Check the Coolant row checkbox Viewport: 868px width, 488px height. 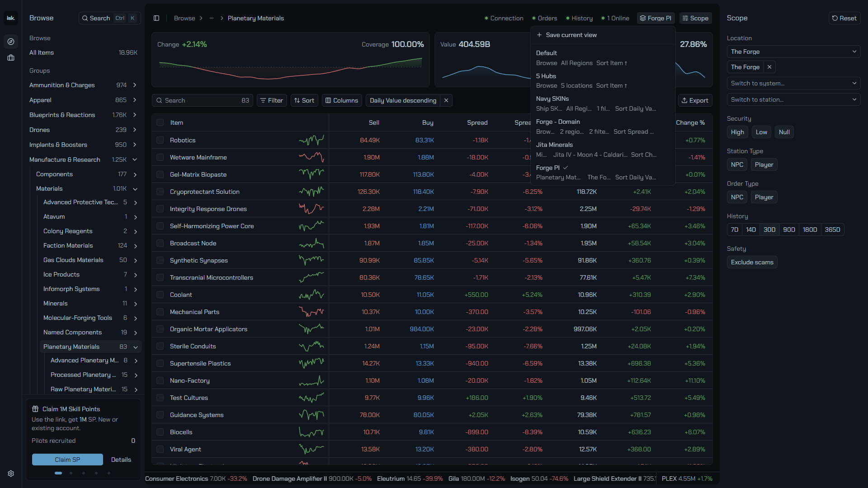[160, 295]
